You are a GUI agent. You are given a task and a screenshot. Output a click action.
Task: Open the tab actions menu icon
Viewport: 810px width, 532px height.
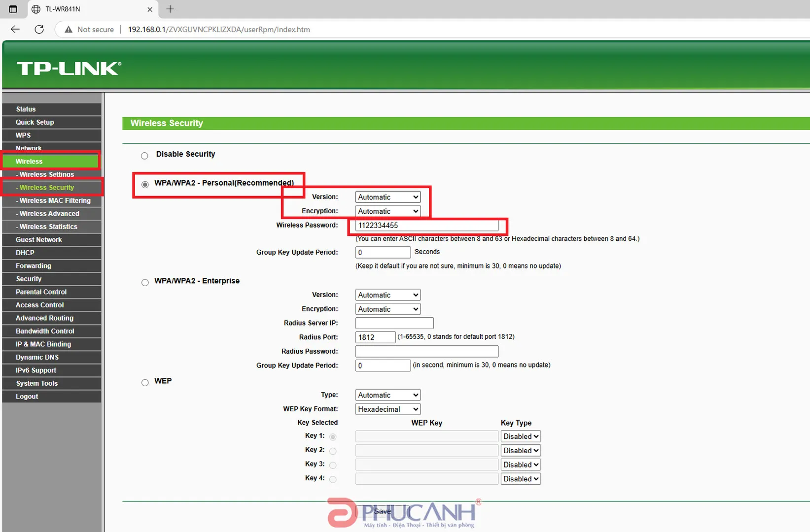pos(13,9)
